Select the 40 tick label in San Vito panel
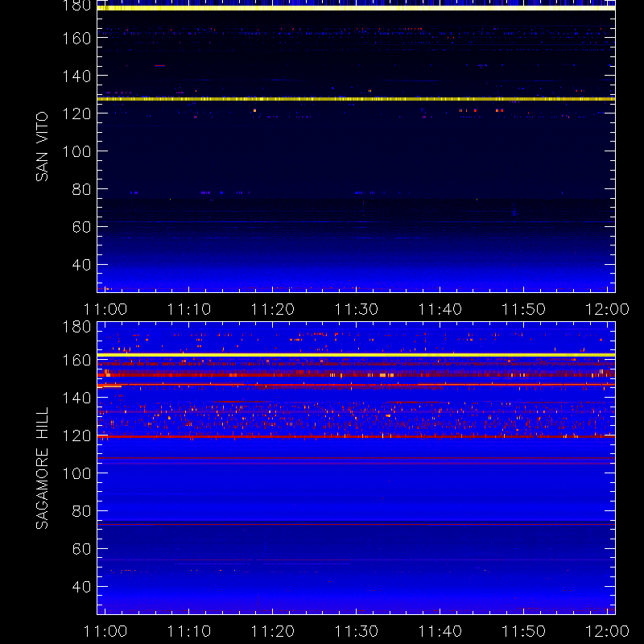Image resolution: width=644 pixels, height=644 pixels. (x=81, y=265)
